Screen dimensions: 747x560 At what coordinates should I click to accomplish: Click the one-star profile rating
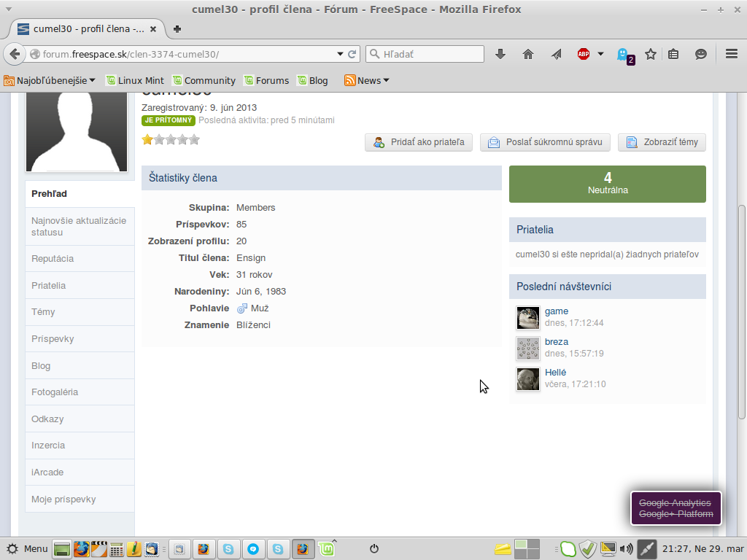(147, 139)
